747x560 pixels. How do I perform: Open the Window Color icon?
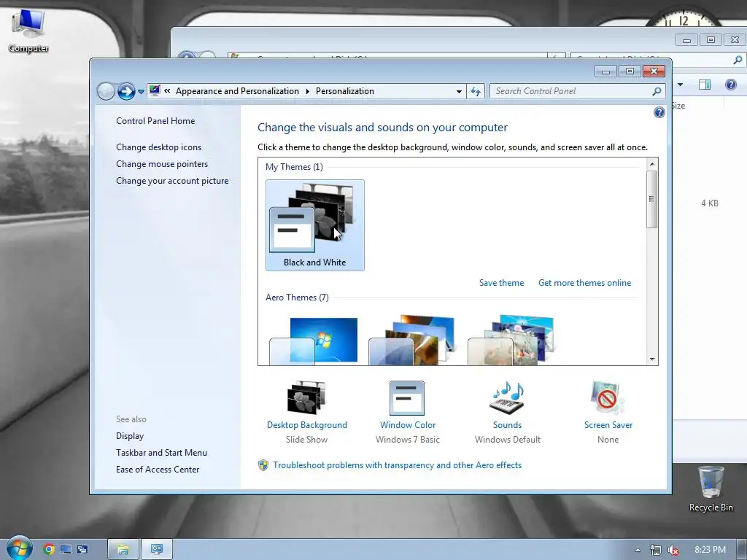(x=407, y=398)
